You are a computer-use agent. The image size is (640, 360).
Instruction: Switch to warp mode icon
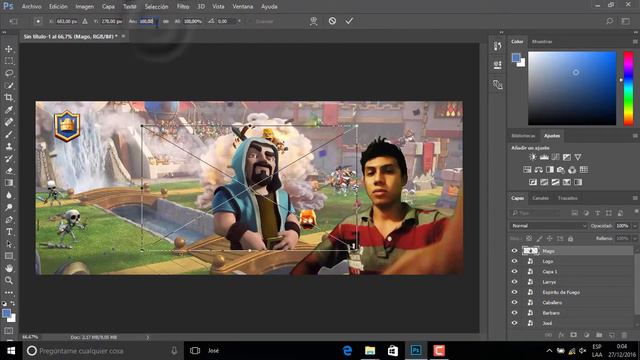pos(313,21)
